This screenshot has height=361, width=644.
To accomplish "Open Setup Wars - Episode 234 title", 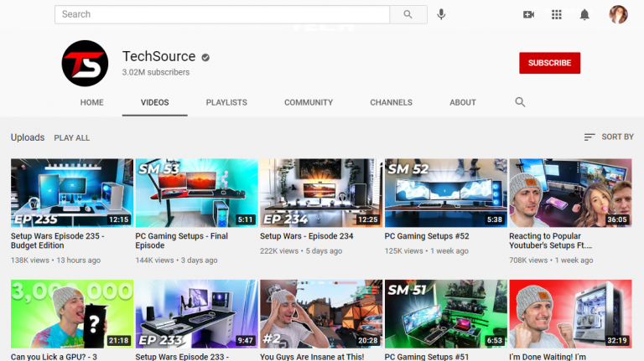I will coord(306,236).
